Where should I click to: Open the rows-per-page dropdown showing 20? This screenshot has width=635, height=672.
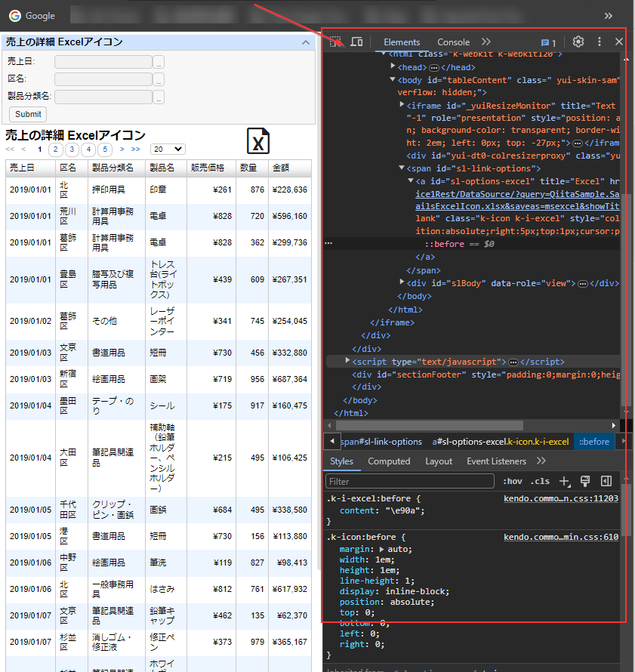[168, 150]
